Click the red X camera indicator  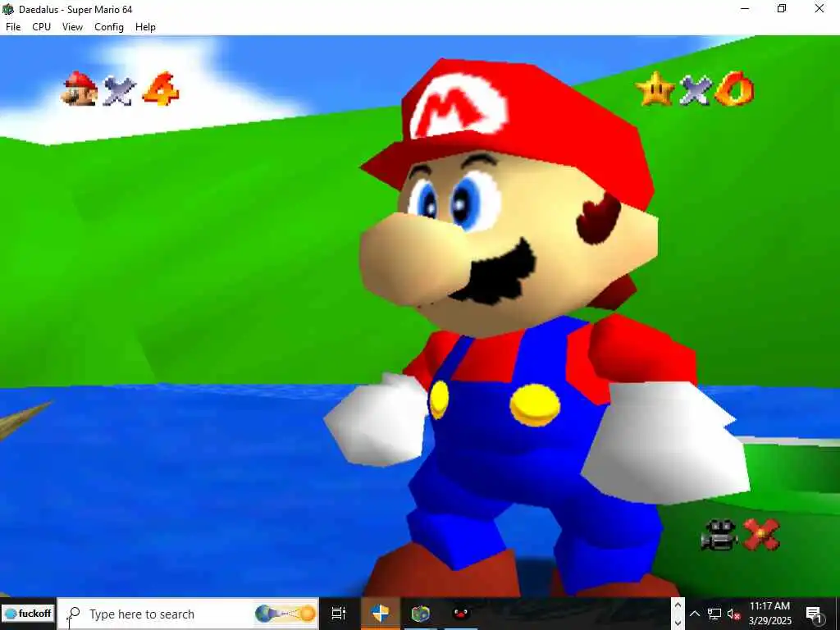tap(761, 535)
